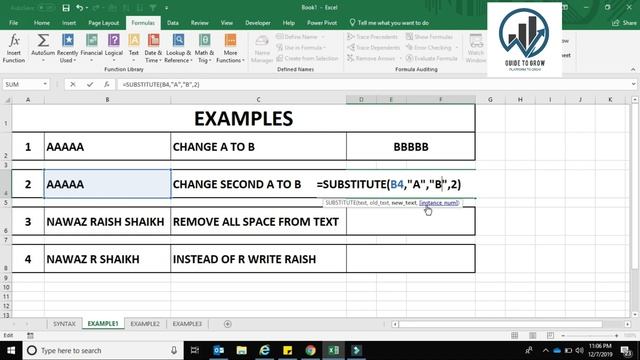The width and height of the screenshot is (640, 360).
Task: Open Sticky Notes from the taskbar
Action: [x=287, y=350]
